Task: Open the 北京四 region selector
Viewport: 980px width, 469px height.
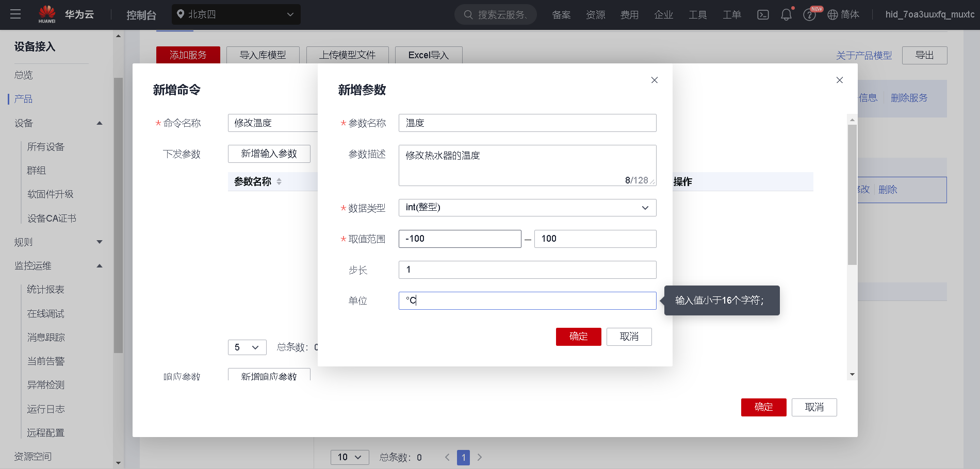Action: 236,14
